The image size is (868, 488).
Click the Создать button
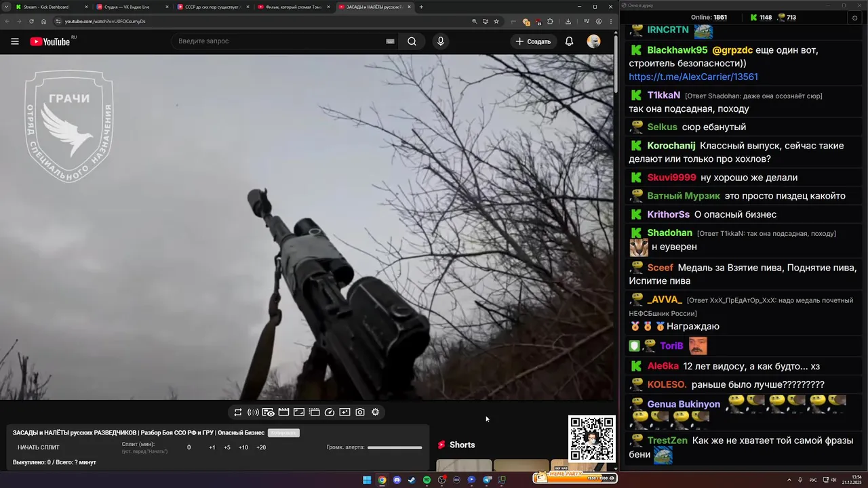[x=533, y=41]
